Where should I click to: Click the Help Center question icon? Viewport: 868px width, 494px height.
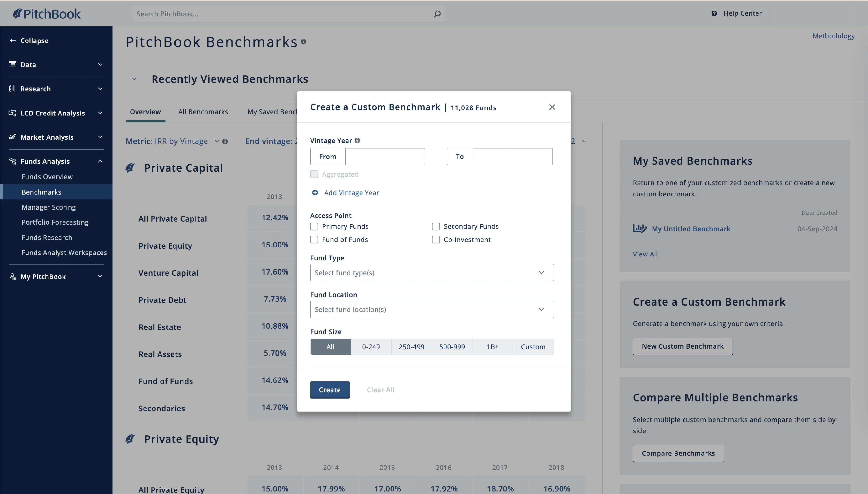714,13
